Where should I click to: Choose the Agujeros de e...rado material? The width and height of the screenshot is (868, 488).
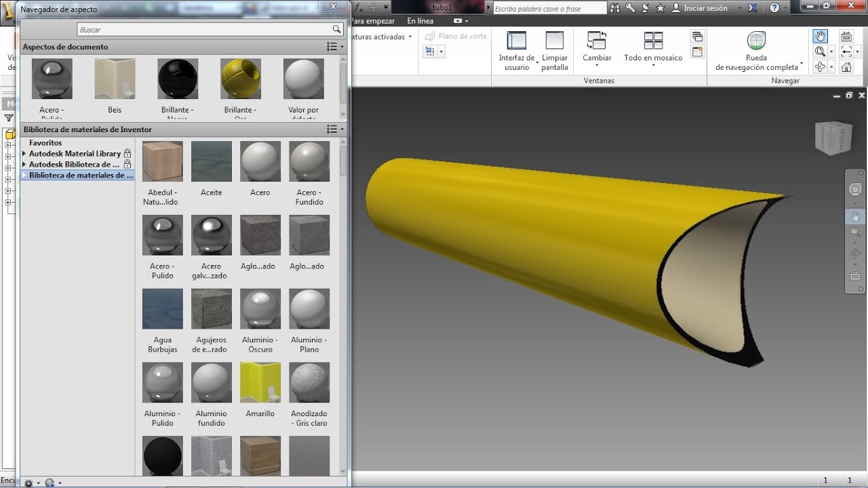(212, 309)
